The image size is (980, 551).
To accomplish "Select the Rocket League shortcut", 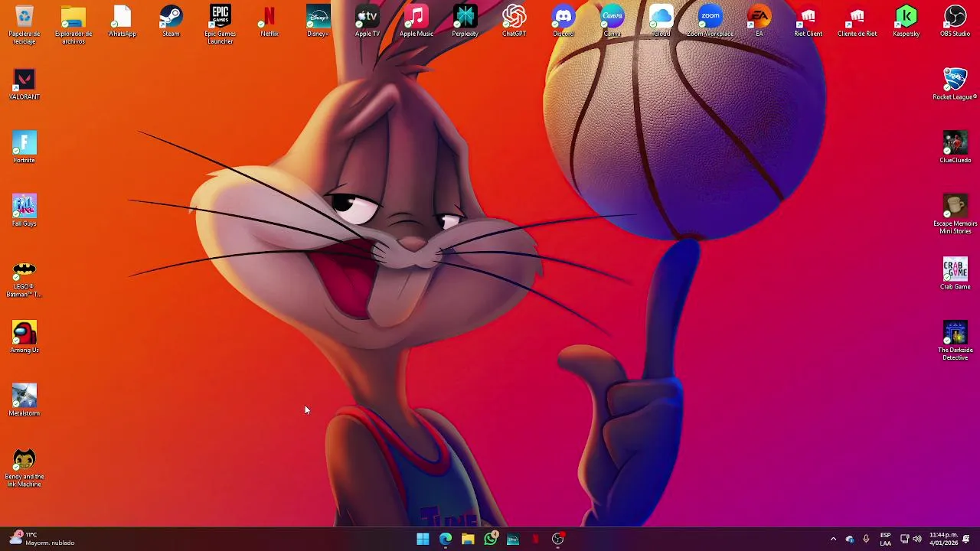I will pyautogui.click(x=955, y=85).
